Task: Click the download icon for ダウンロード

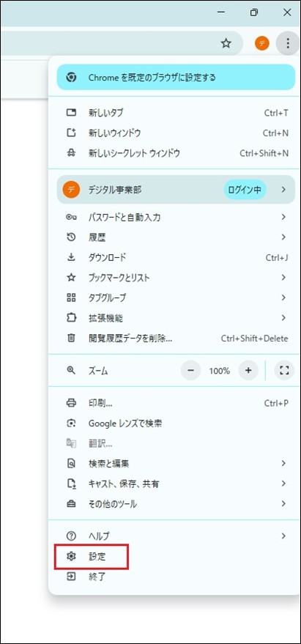Action: (x=71, y=257)
